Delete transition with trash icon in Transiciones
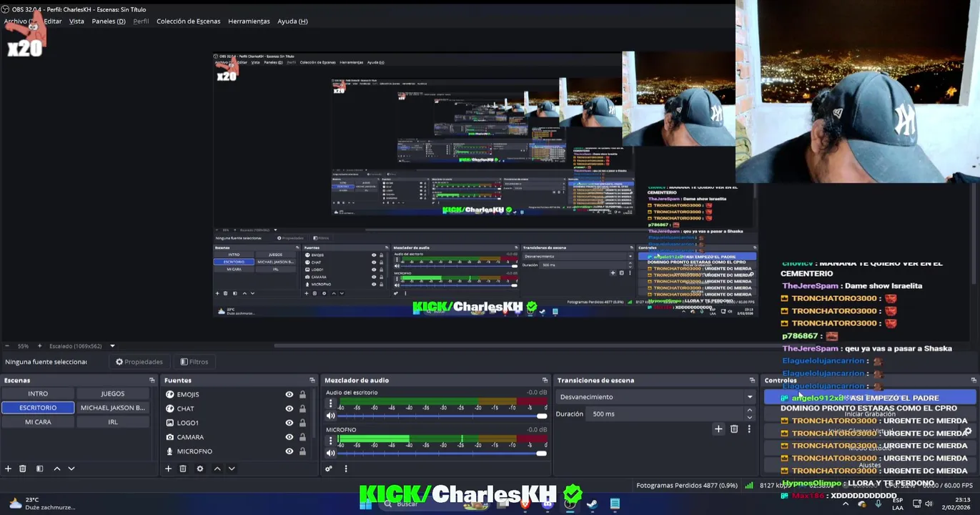The height and width of the screenshot is (515, 980). coord(734,429)
